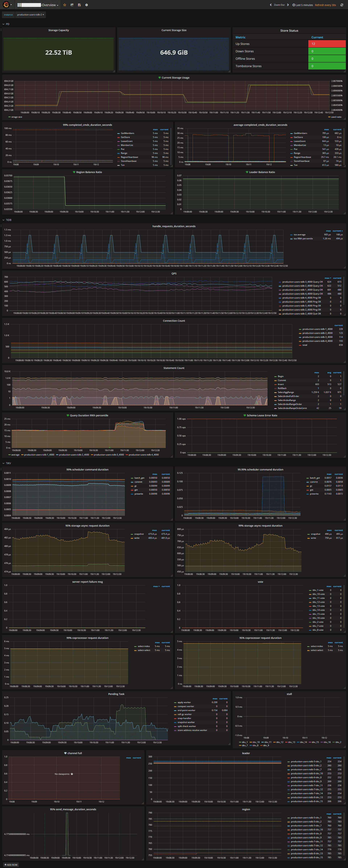
Task: Sort QPS legend by max column
Action: coord(327,278)
